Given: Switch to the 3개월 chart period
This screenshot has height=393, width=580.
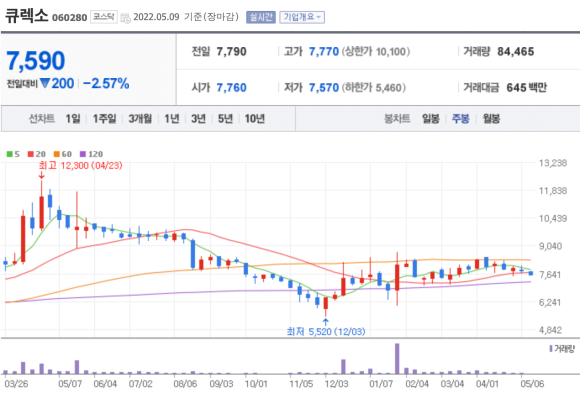Looking at the screenshot, I should (x=140, y=119).
